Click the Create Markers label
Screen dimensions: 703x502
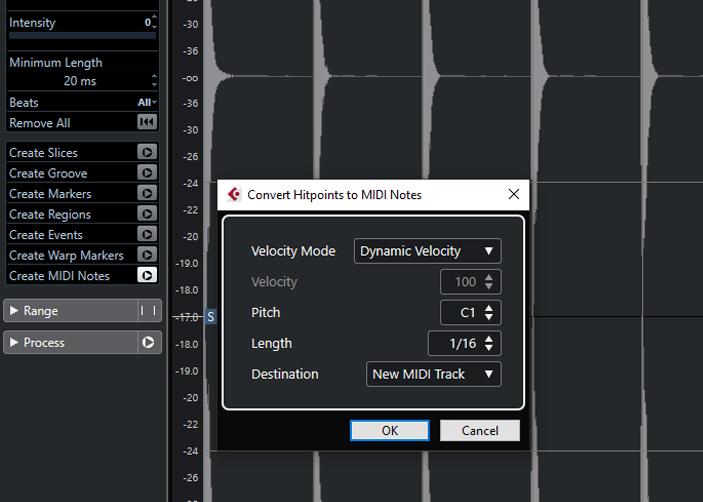50,194
